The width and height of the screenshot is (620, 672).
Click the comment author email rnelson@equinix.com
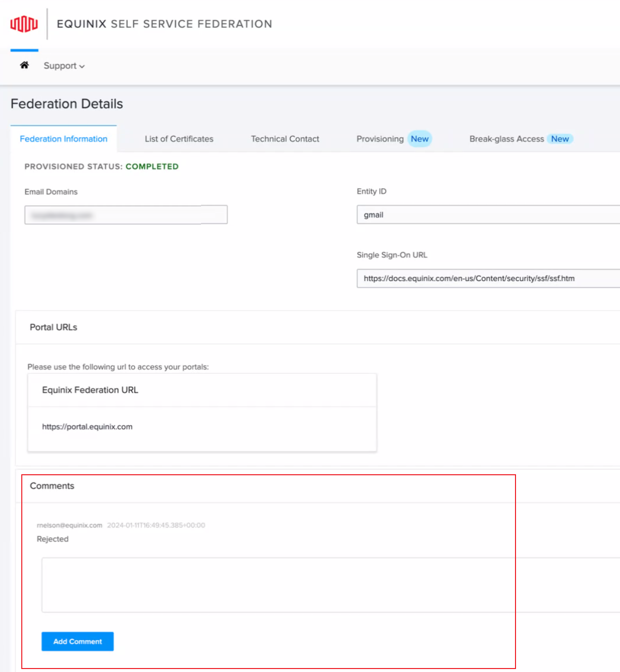[69, 525]
